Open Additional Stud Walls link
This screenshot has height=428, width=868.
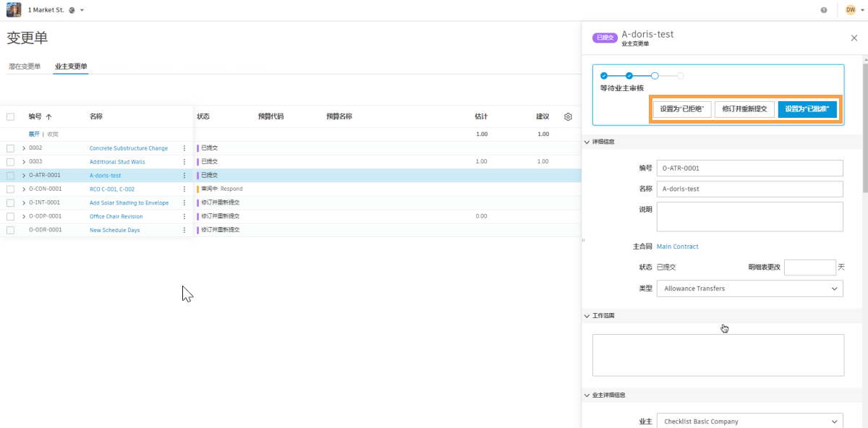point(117,162)
